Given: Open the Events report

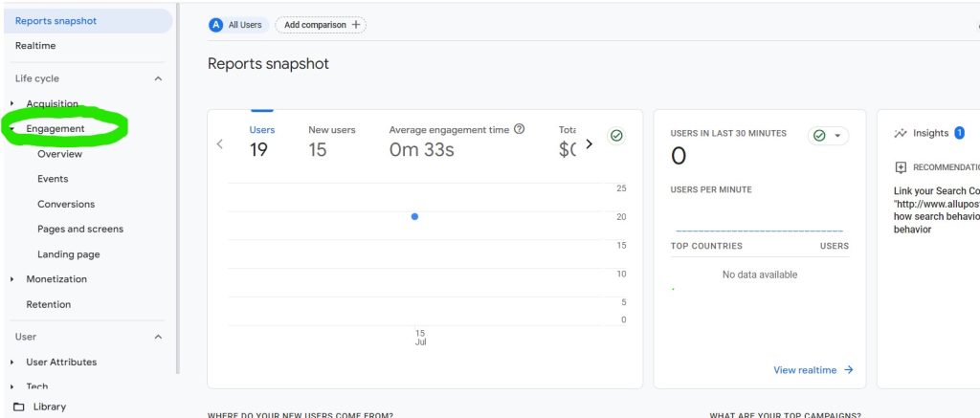Looking at the screenshot, I should (53, 179).
